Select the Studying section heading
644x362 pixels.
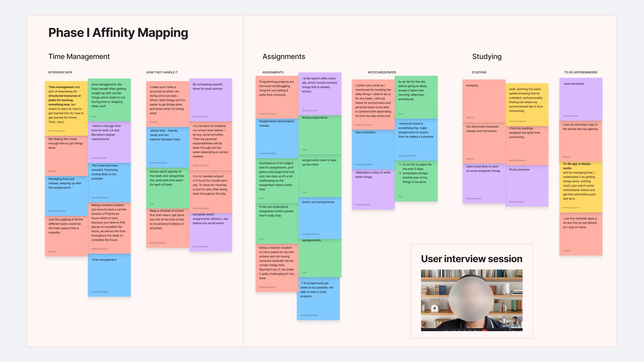(487, 57)
